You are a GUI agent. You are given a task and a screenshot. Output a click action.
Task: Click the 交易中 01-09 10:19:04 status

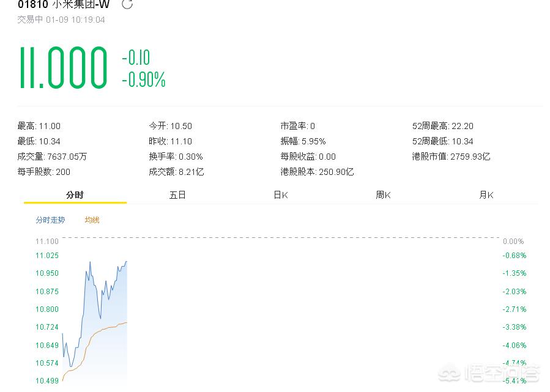pyautogui.click(x=61, y=20)
